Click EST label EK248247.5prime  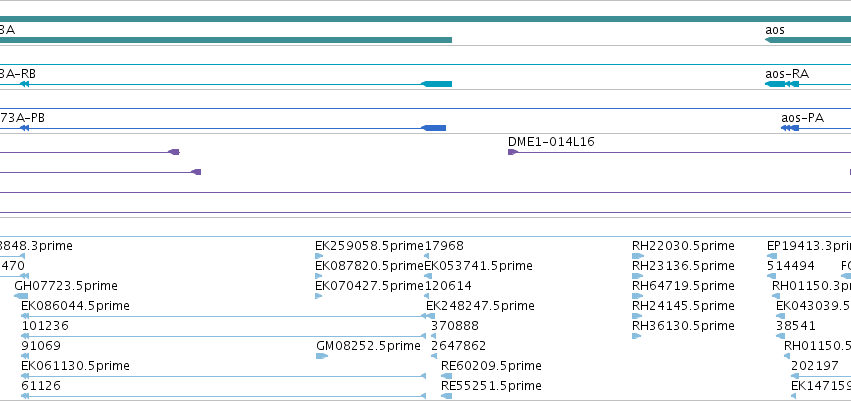click(480, 306)
